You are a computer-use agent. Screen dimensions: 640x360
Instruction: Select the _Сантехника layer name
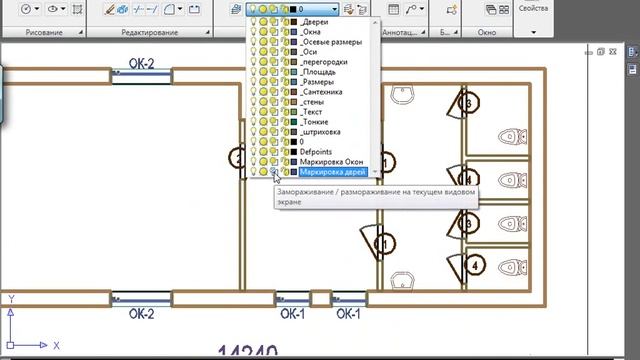click(321, 92)
